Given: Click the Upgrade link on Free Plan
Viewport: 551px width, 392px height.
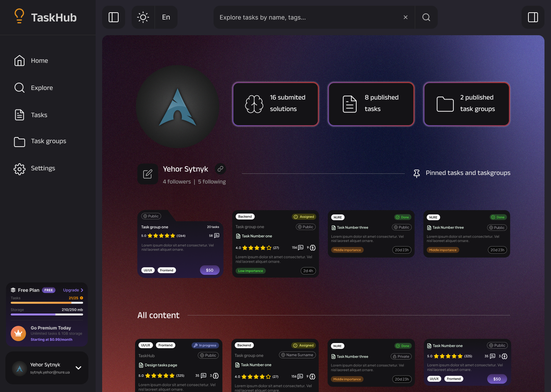Looking at the screenshot, I should tap(73, 290).
